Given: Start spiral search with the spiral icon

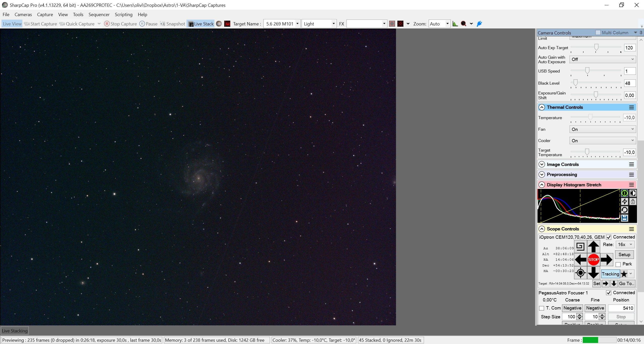Looking at the screenshot, I should [x=580, y=247].
